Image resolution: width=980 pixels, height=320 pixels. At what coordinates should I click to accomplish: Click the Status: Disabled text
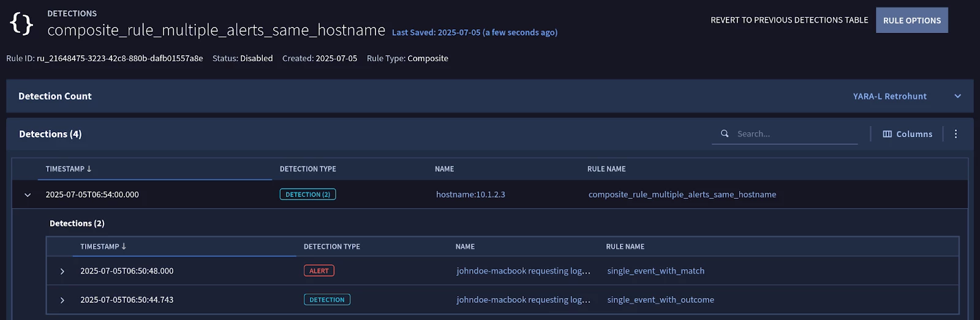243,58
